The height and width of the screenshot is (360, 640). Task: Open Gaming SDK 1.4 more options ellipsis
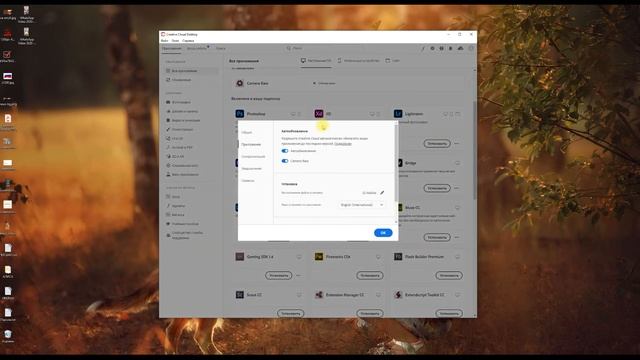298,276
